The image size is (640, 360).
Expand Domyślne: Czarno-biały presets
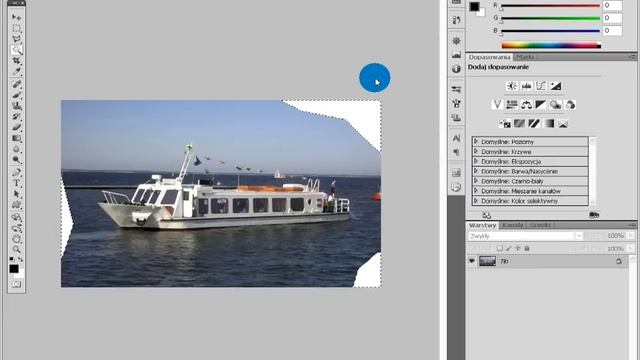tap(476, 181)
